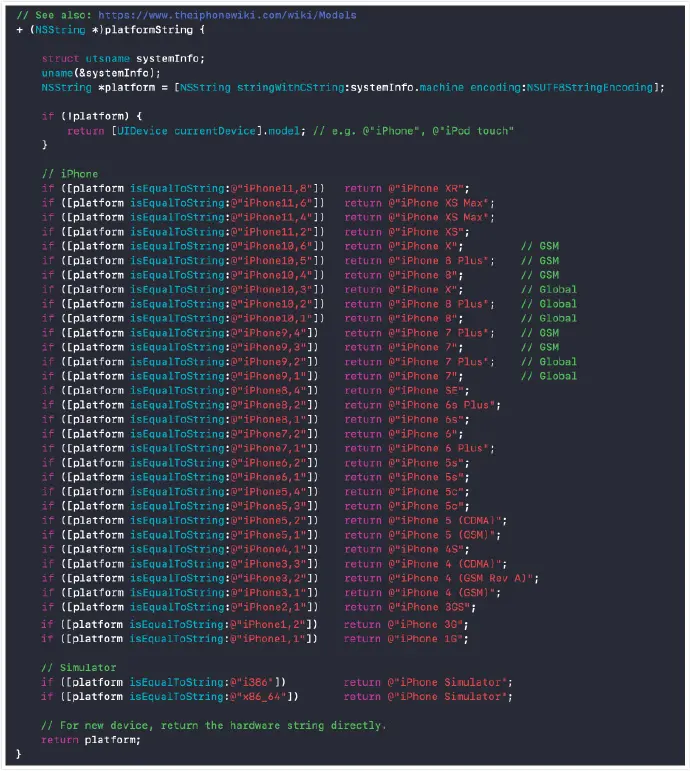The height and width of the screenshot is (771, 690).
Task: Click the @"iPhone3,1" string literal
Action: (270, 593)
